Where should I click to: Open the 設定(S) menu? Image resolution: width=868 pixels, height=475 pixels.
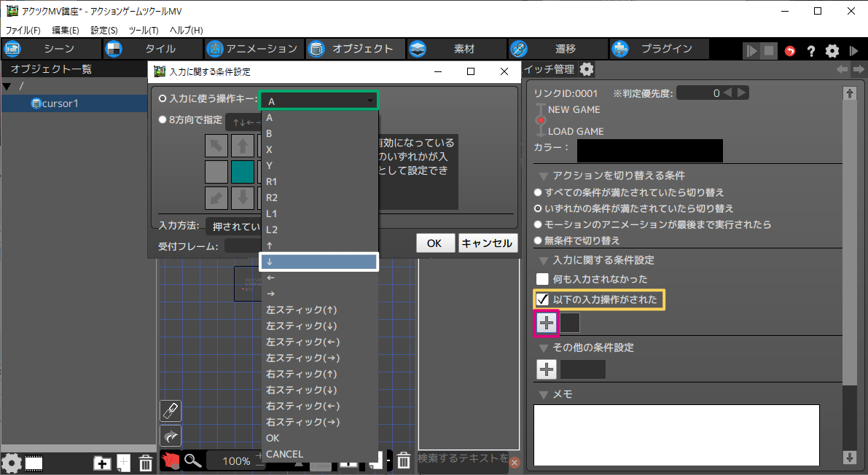click(104, 30)
